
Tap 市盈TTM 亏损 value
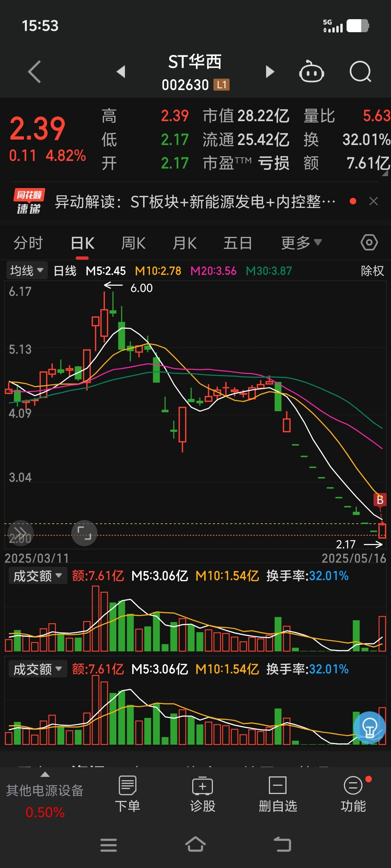coord(246,163)
